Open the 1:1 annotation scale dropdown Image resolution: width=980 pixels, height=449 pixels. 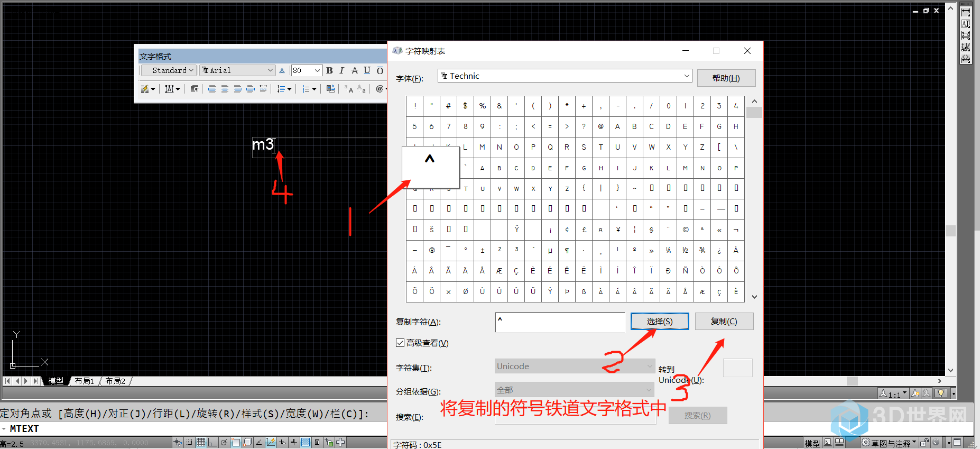[893, 393]
